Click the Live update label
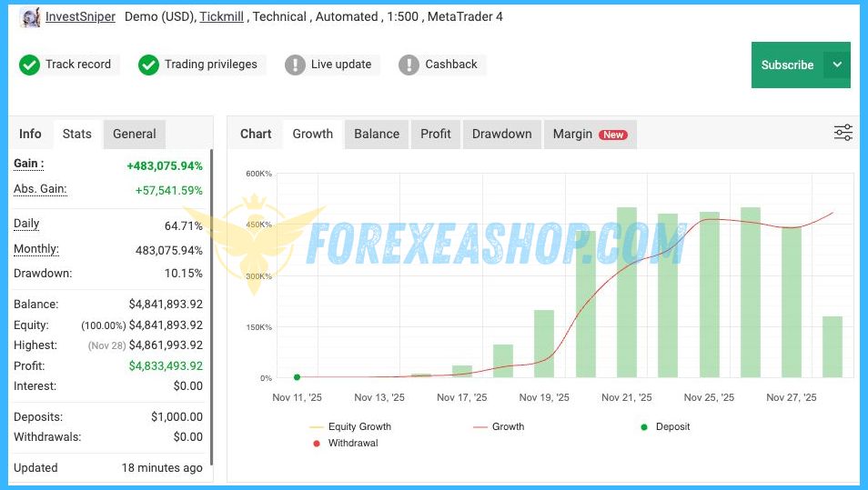This screenshot has width=868, height=490. tap(341, 65)
